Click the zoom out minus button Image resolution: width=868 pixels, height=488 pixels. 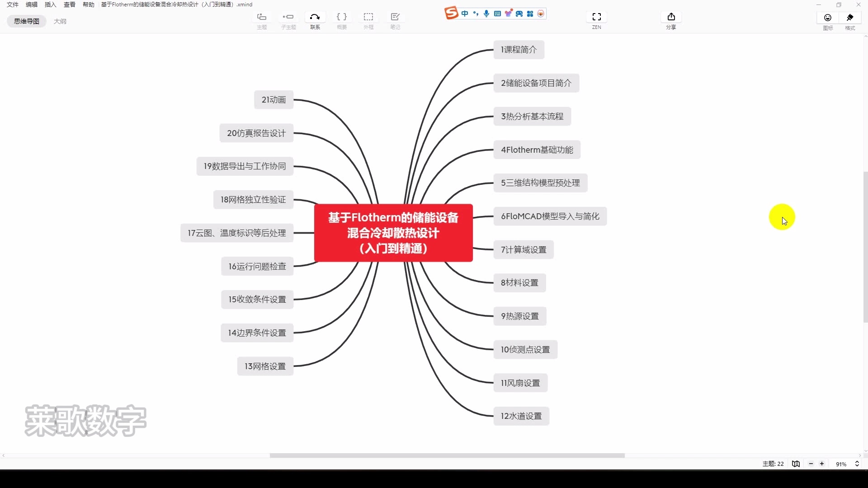[811, 464]
